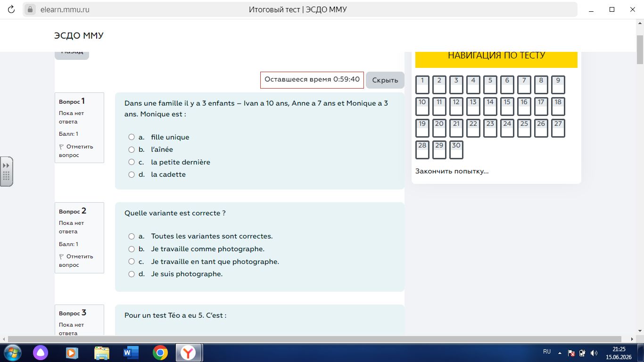Pick 'Je suis photographe' radio button
Screen dimensions: 644x362
(x=132, y=274)
